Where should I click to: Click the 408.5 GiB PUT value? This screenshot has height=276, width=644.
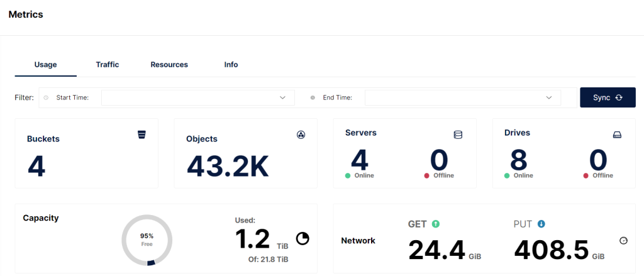[559, 250]
